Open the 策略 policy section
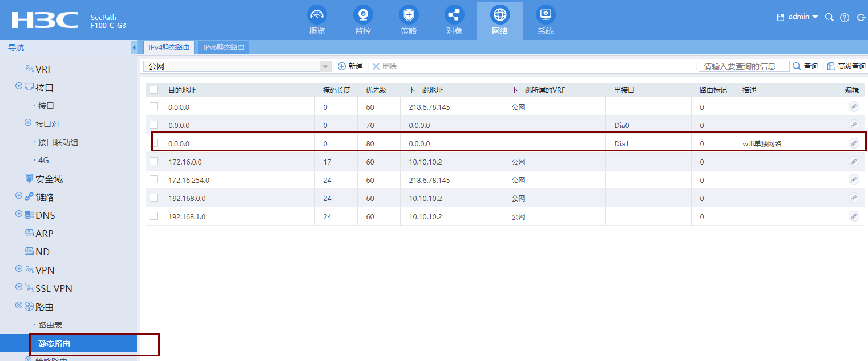This screenshot has width=868, height=361. click(408, 20)
